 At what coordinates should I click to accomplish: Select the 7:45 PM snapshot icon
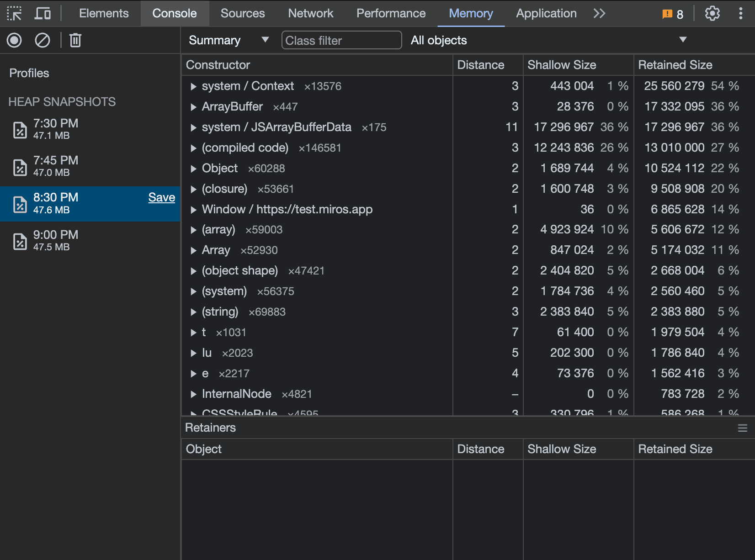point(20,167)
